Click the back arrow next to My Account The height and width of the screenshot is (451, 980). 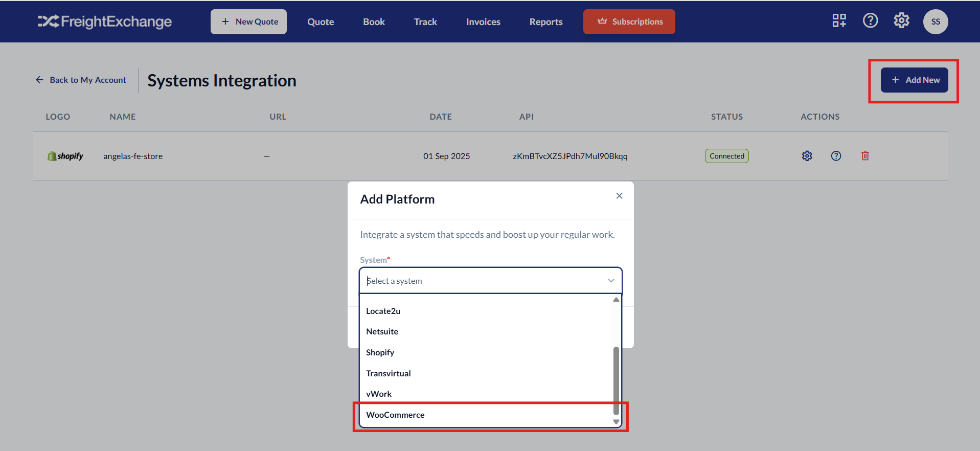pyautogui.click(x=39, y=80)
